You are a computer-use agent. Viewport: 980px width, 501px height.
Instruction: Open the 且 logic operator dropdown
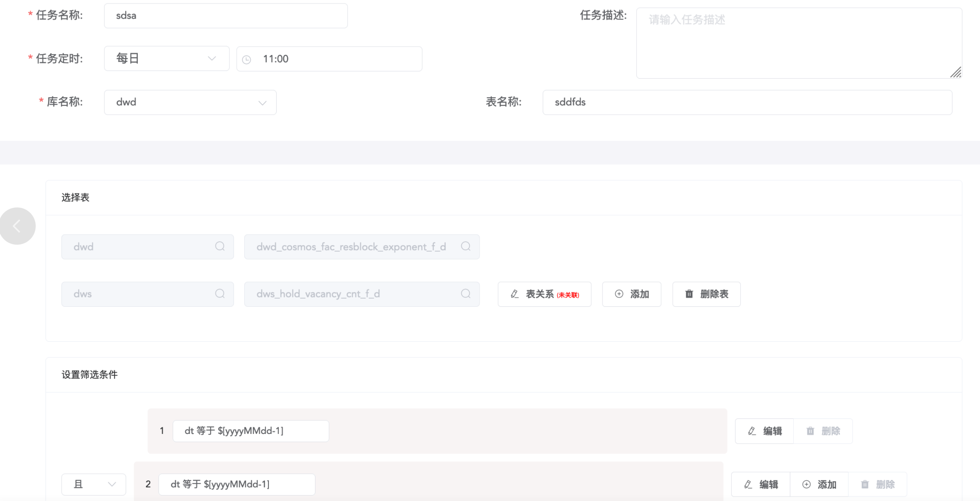coord(93,484)
